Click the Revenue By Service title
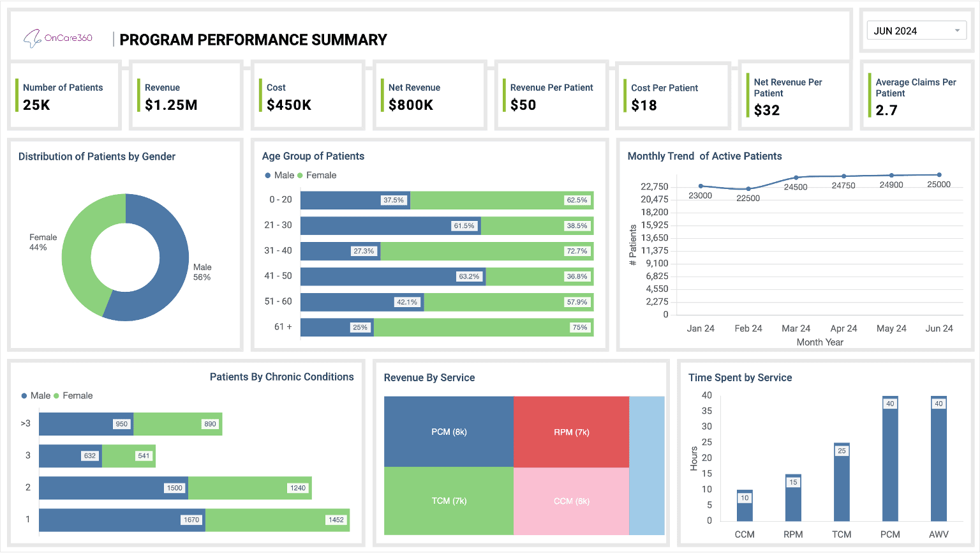Image resolution: width=980 pixels, height=553 pixels. pyautogui.click(x=429, y=377)
